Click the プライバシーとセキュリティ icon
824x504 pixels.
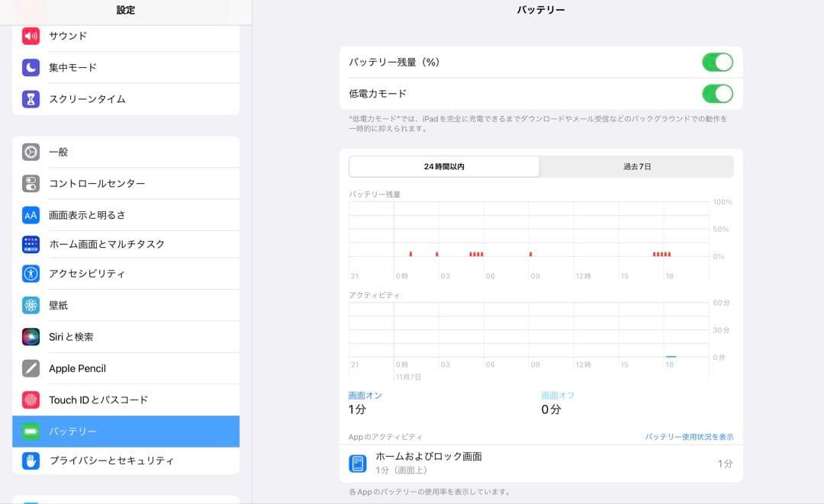tap(31, 461)
